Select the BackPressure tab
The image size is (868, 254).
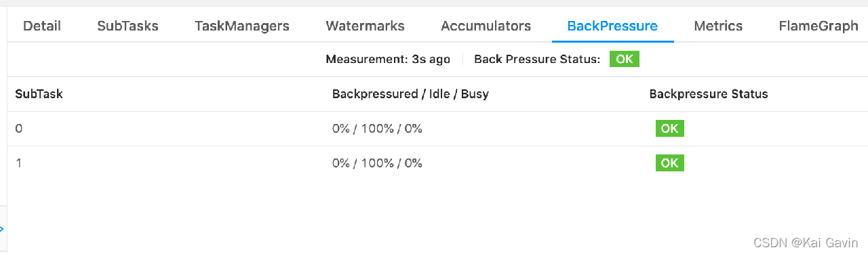click(x=612, y=26)
